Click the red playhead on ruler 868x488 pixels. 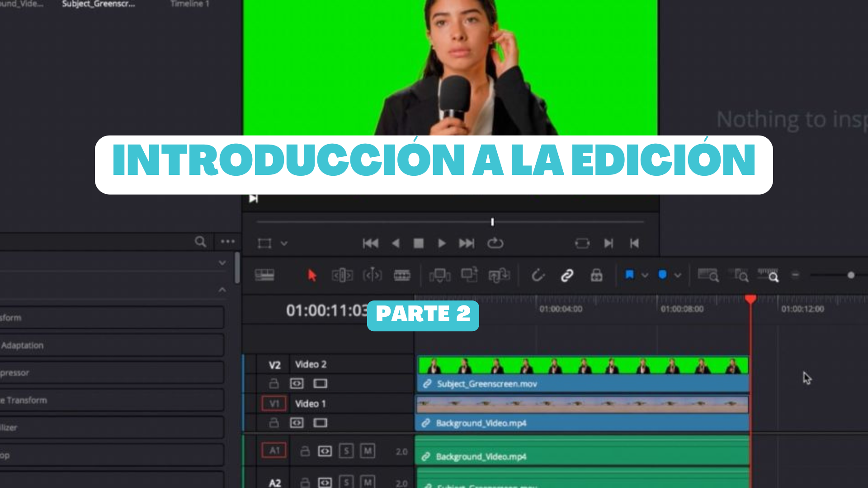pyautogui.click(x=750, y=299)
